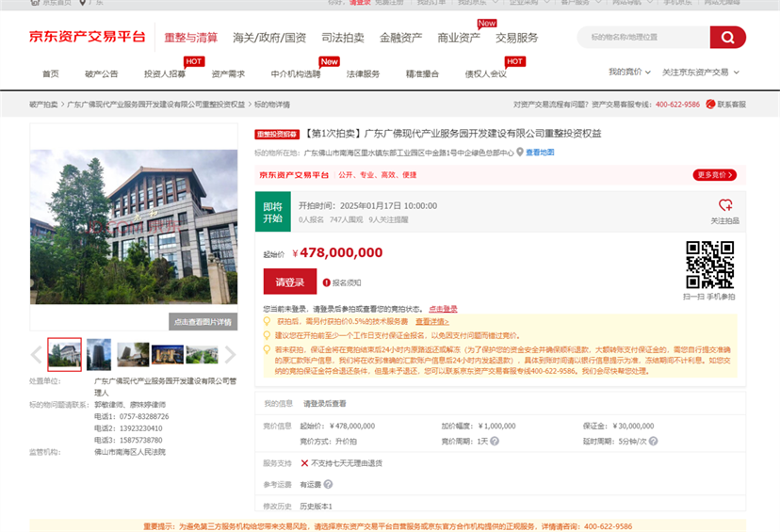Click the help icon beside 有运费
780x532 pixels.
(328, 484)
